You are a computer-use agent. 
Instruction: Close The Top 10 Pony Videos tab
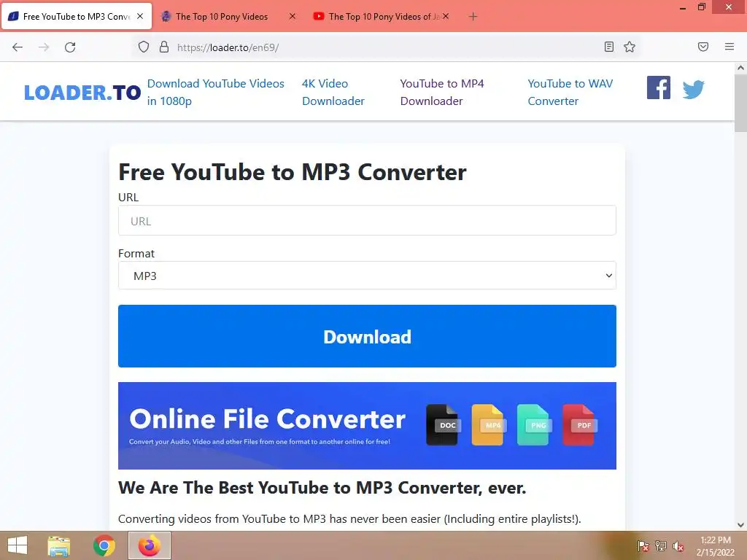(293, 16)
